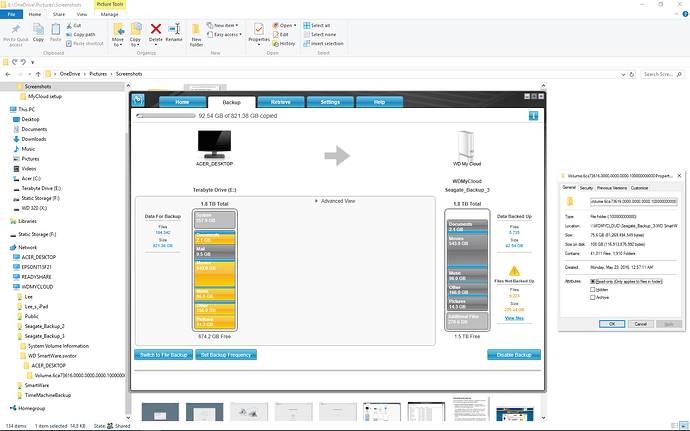Toggle the Hidden attribute checkbox
690x431 pixels.
593,289
